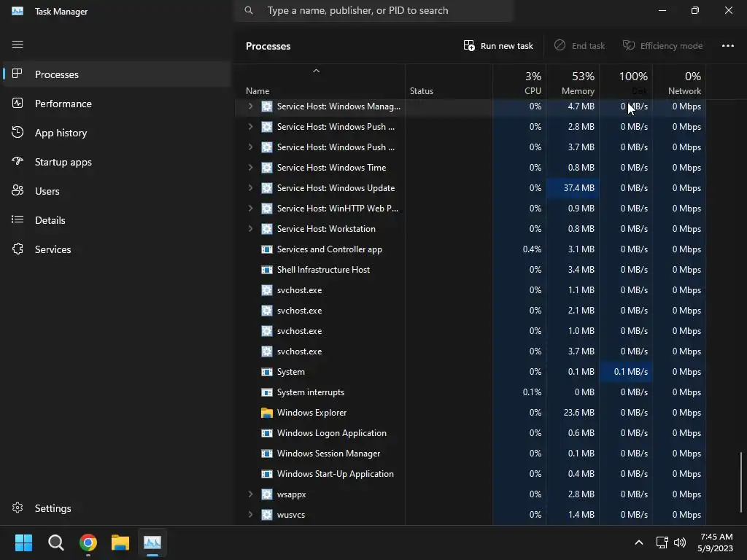Expand Service Host: Workstation group
This screenshot has height=560, width=747.
tap(250, 228)
